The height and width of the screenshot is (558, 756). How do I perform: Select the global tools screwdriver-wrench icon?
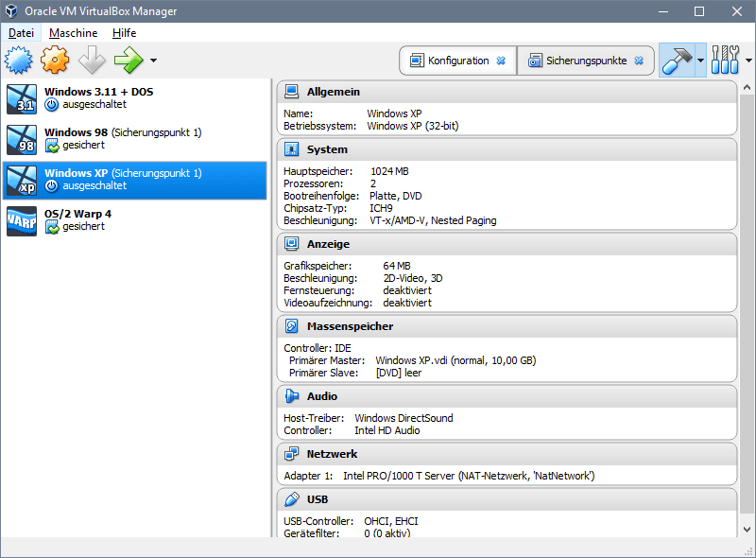point(725,61)
